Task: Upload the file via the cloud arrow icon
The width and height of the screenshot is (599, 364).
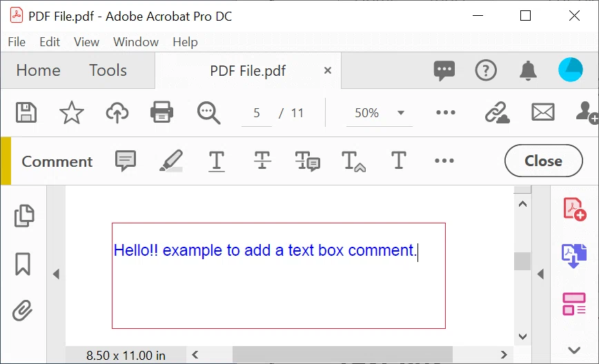Action: [117, 112]
